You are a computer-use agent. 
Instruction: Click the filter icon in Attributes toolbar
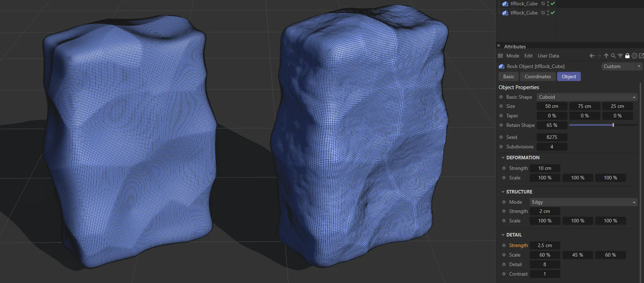(x=620, y=56)
